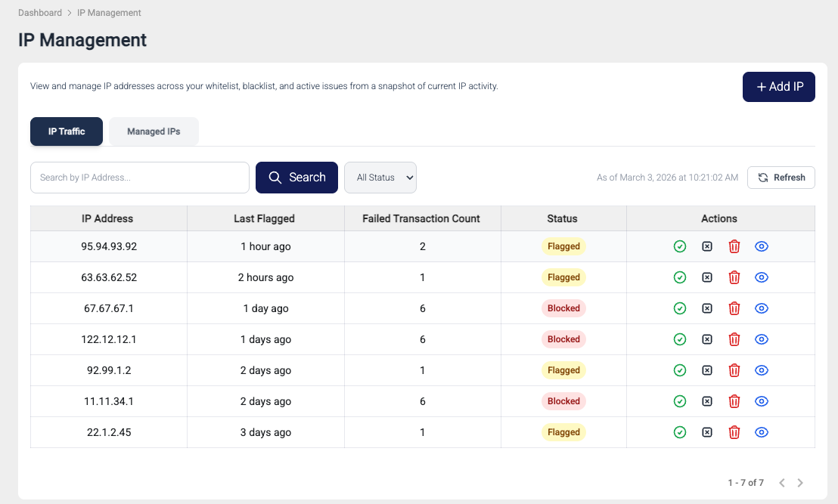Go to previous page of results
The image size is (838, 504).
tap(781, 483)
